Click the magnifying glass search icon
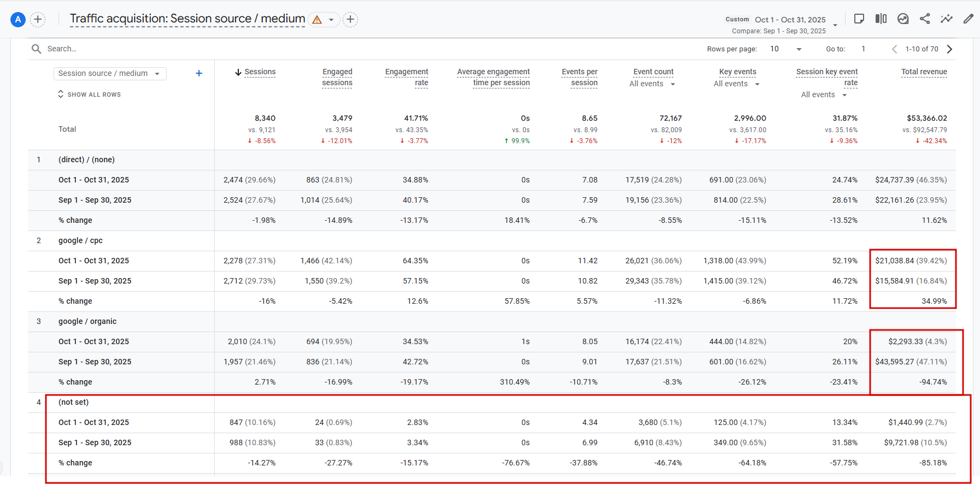Screen dimensions: 980x484 [x=37, y=49]
